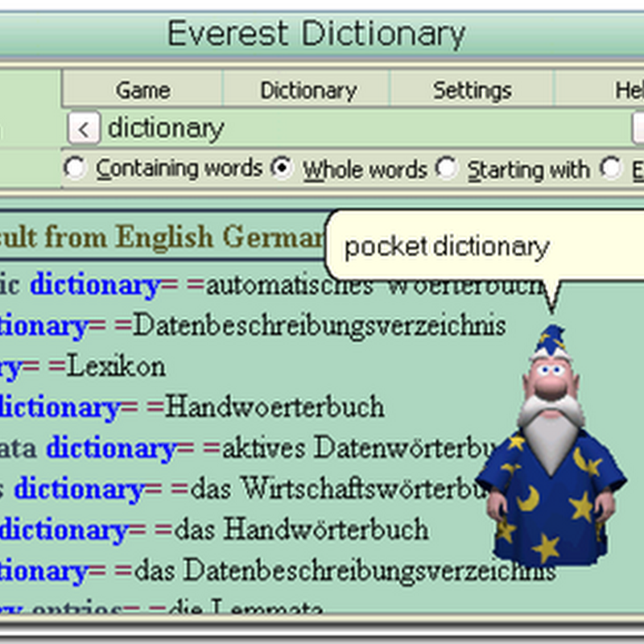
Task: Click the 'automatisches Woerterbuch' translation
Action: pyautogui.click(x=376, y=286)
